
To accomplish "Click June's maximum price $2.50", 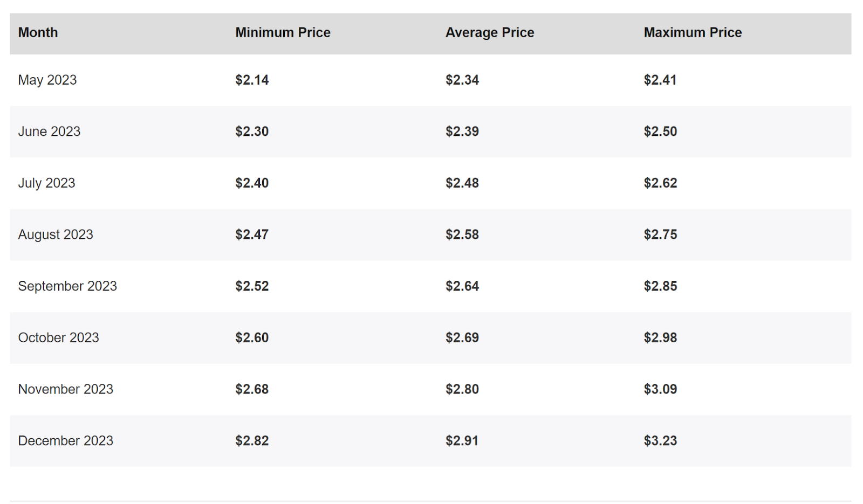I will (x=660, y=132).
